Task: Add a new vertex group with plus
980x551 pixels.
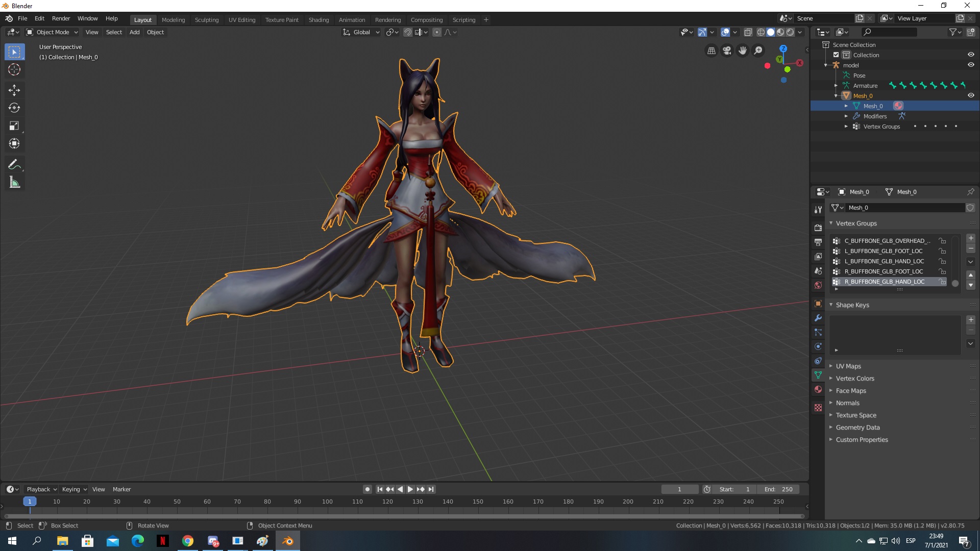Action: coord(971,238)
